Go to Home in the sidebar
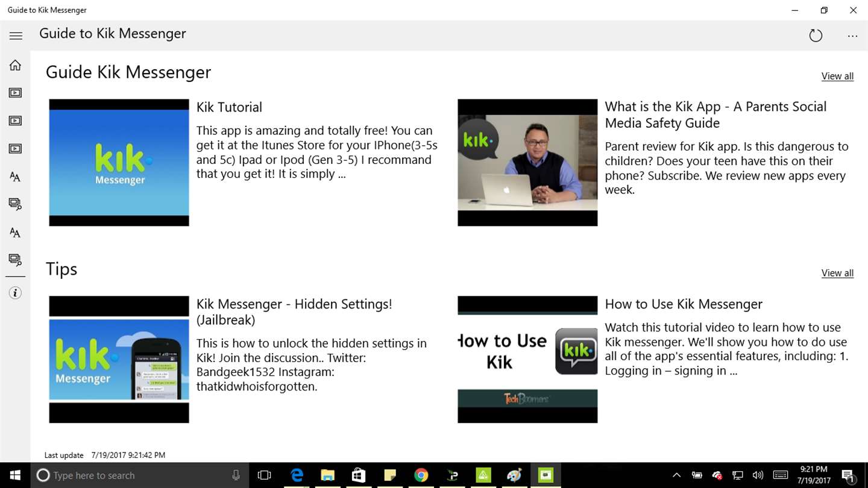 (x=15, y=65)
